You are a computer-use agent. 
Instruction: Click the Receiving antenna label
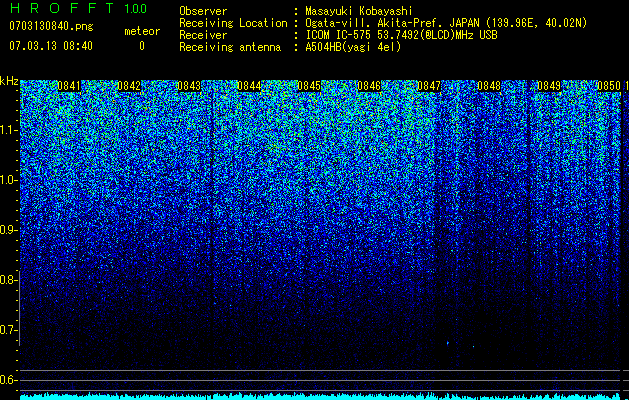point(230,47)
